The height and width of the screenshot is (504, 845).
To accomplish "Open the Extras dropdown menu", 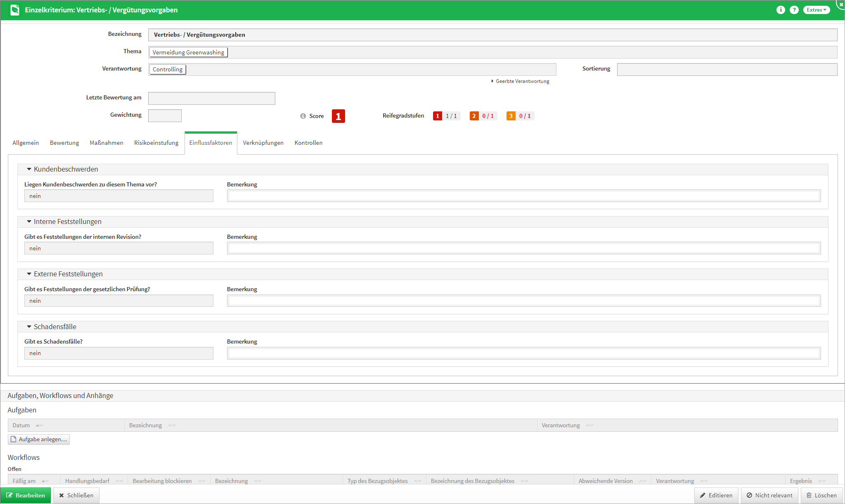I will (816, 10).
